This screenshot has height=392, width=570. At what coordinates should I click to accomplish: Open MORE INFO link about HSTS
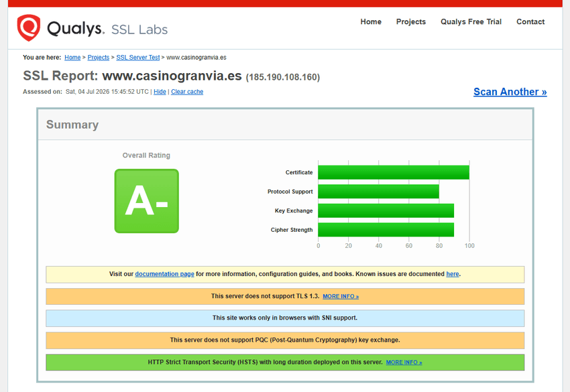[404, 363]
